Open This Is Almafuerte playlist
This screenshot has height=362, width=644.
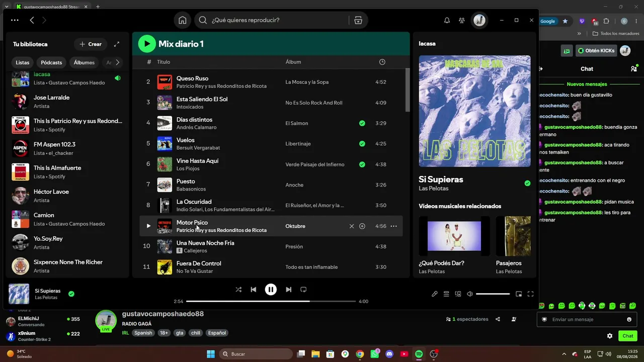(x=67, y=172)
